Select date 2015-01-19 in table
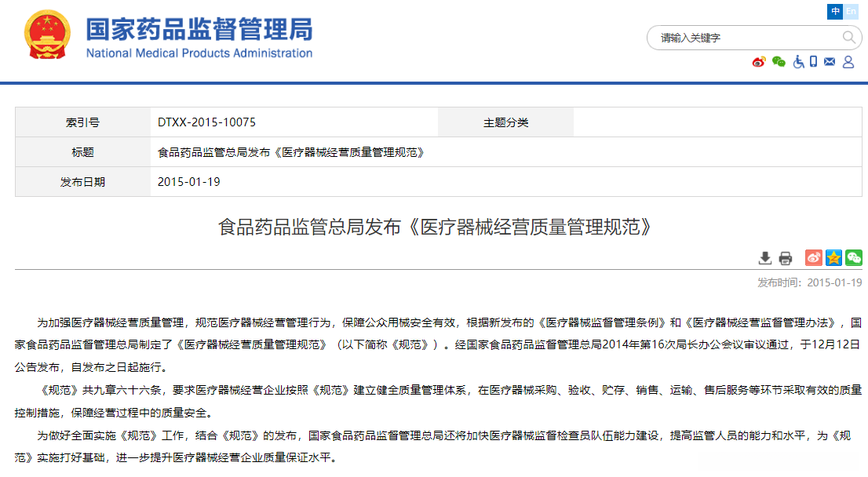The image size is (868, 477). [x=189, y=182]
